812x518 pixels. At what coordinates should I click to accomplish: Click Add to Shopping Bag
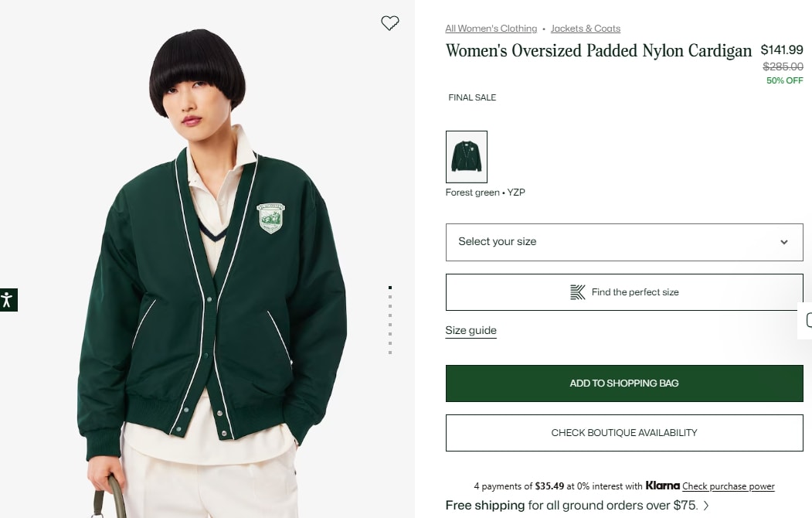(x=624, y=383)
